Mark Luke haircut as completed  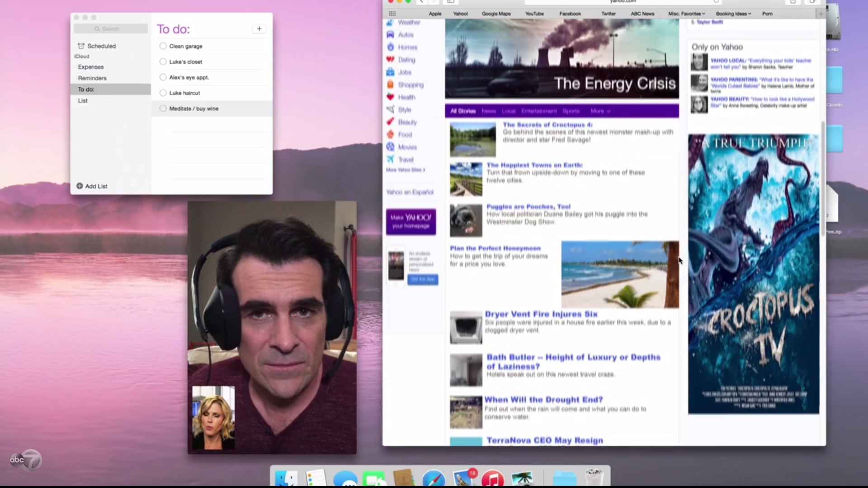163,93
